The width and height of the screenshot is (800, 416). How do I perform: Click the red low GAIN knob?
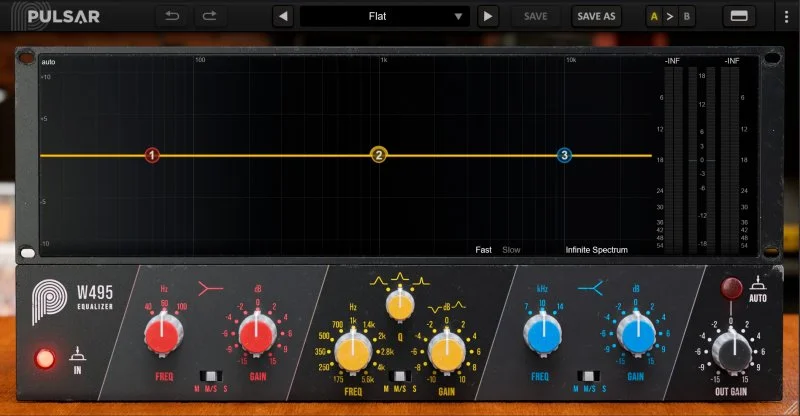[x=257, y=335]
